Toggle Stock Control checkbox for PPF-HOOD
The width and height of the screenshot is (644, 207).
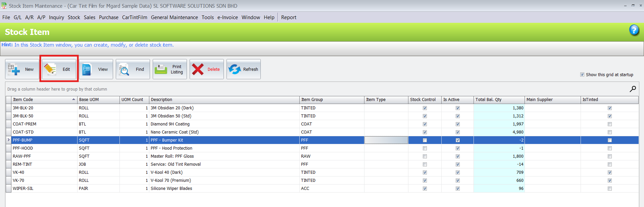425,148
